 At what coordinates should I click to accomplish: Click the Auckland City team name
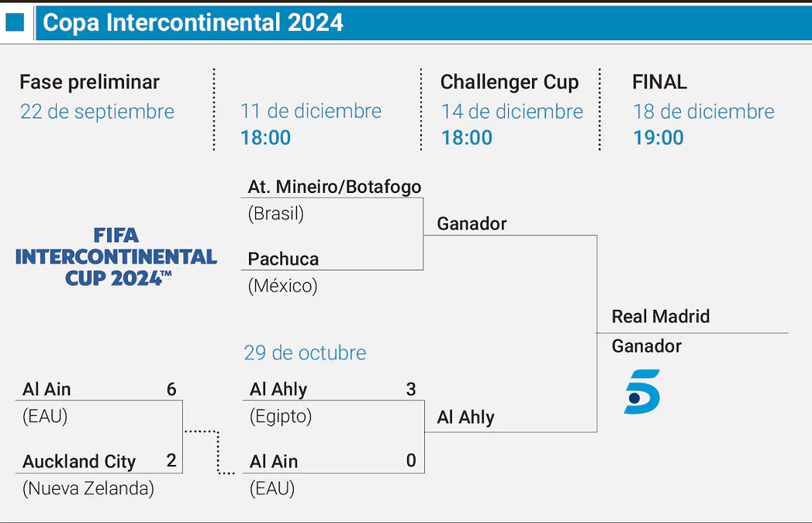pyautogui.click(x=79, y=462)
